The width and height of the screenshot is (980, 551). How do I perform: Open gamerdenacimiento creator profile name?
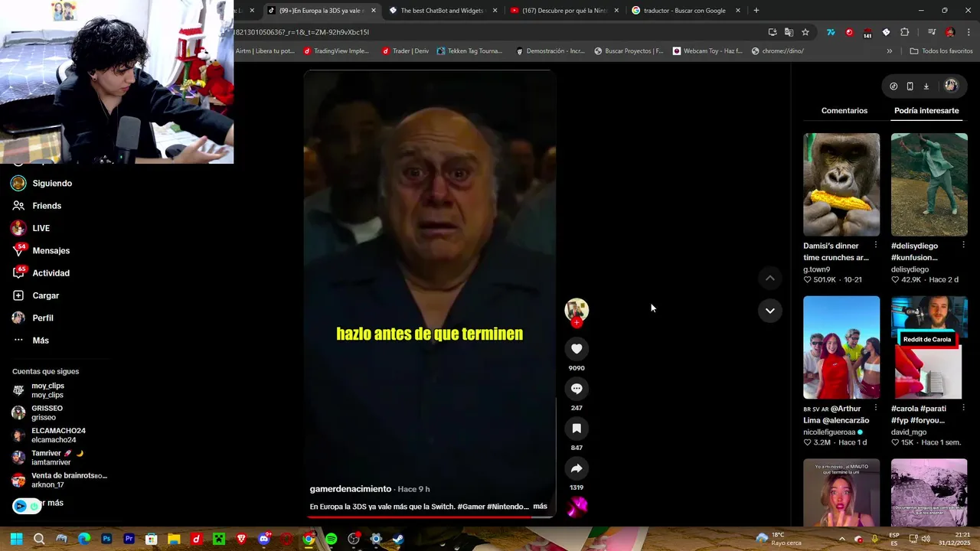click(351, 489)
